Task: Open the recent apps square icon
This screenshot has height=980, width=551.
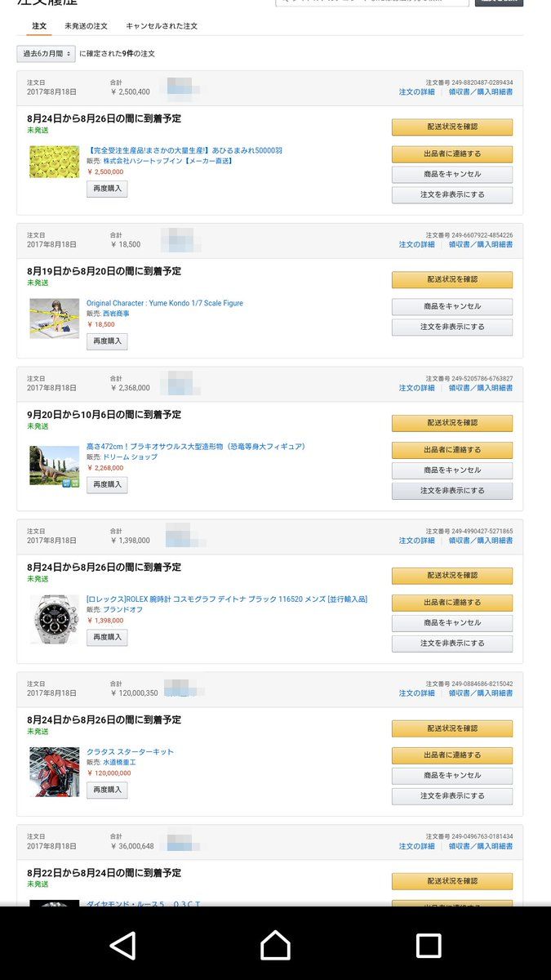Action: pos(427,944)
